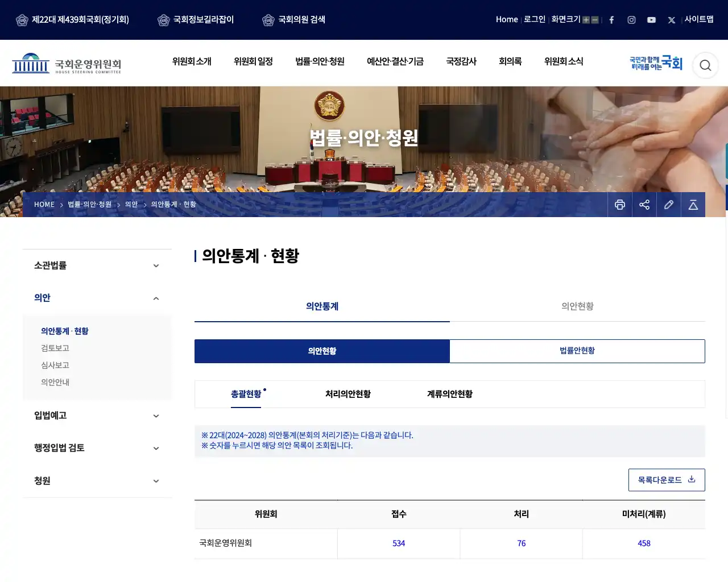Click emblem icon beside 제22대 제439회국회
Image resolution: width=728 pixels, height=582 pixels.
(x=22, y=20)
